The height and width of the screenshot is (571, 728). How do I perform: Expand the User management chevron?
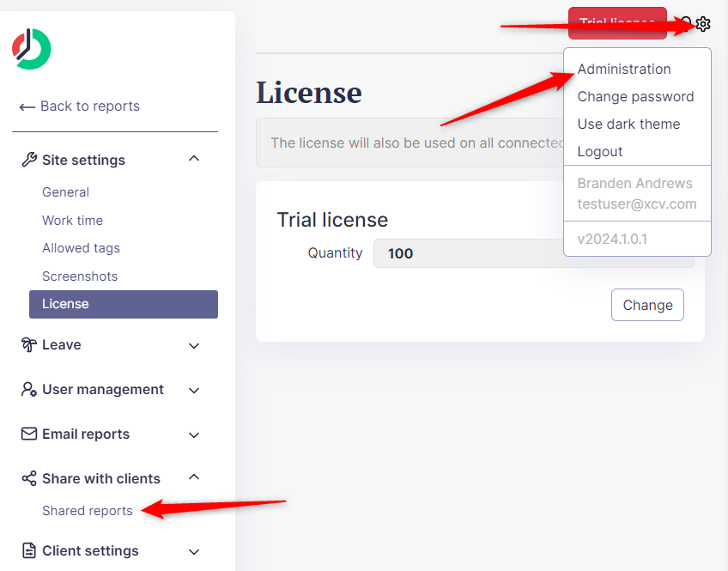click(194, 390)
